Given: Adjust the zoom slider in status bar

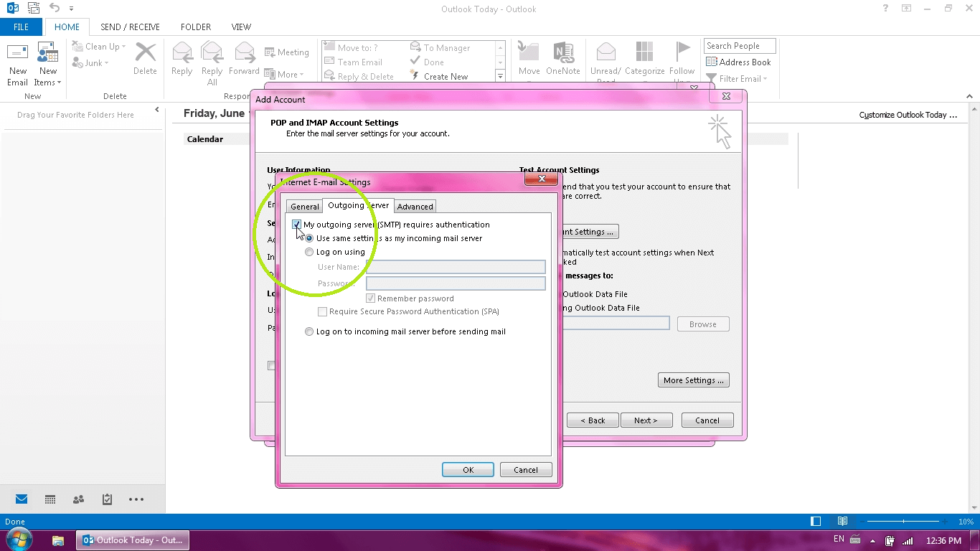Looking at the screenshot, I should tap(903, 522).
